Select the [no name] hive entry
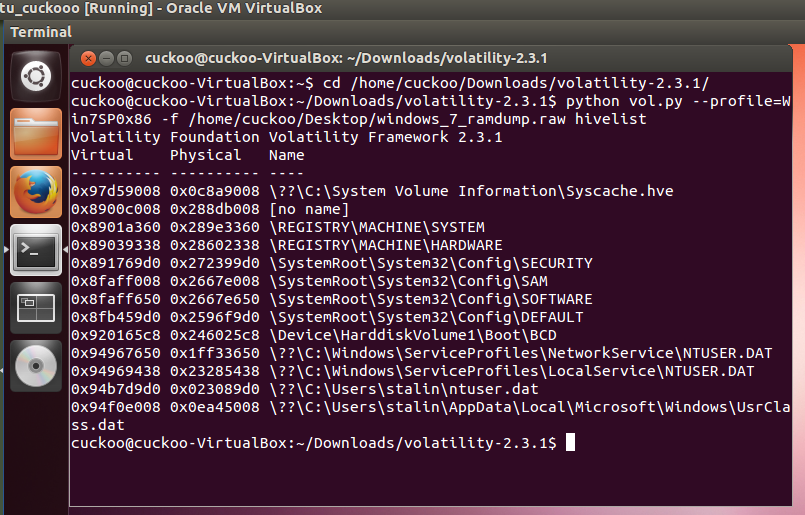Viewport: 805px width, 515px height. (210, 209)
